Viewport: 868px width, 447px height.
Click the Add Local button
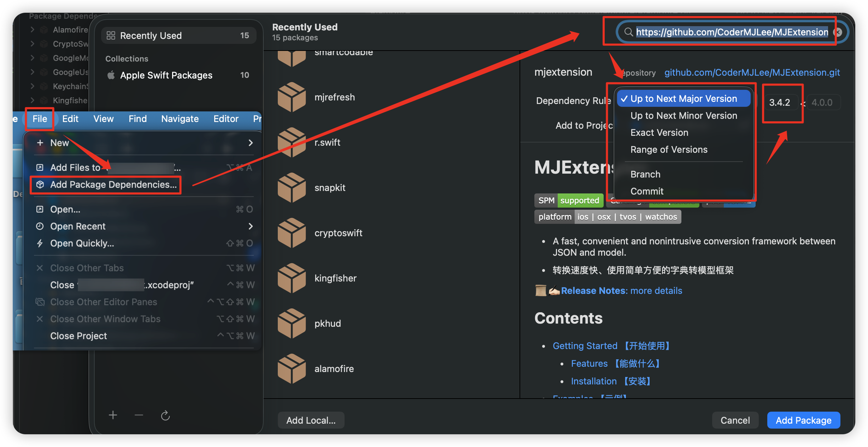pyautogui.click(x=311, y=420)
